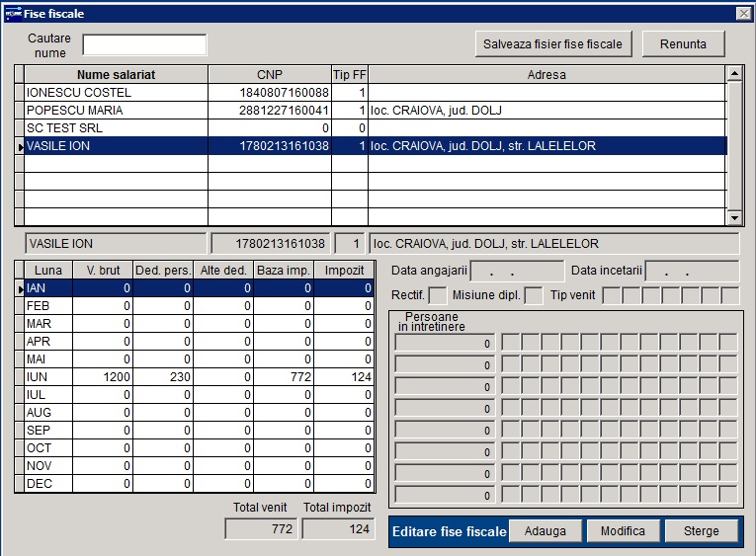Click the detail CNP field 1780213161038
The width and height of the screenshot is (756, 556).
271,244
